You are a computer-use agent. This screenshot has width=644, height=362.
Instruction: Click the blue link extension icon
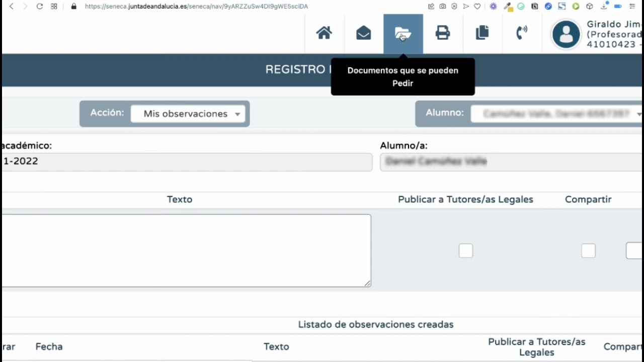(x=548, y=7)
